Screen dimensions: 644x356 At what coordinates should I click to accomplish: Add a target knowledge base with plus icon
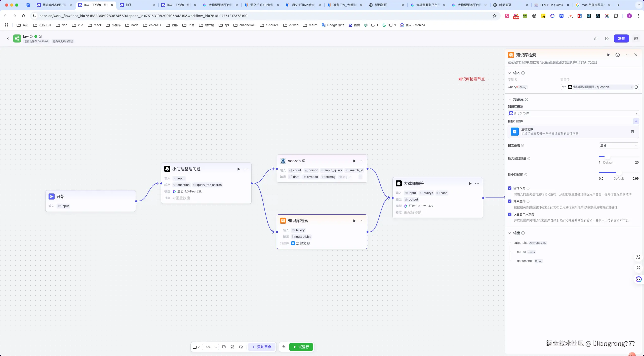pyautogui.click(x=636, y=121)
